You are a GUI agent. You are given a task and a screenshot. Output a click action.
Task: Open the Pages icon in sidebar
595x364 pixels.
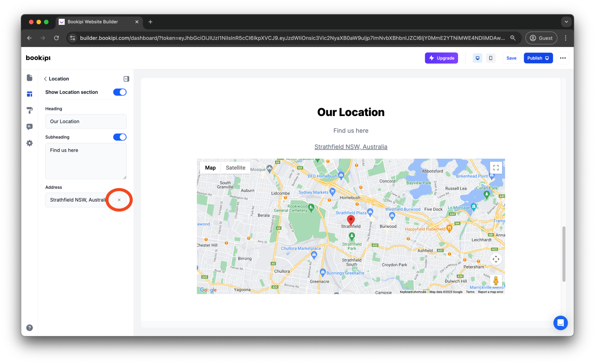point(30,78)
